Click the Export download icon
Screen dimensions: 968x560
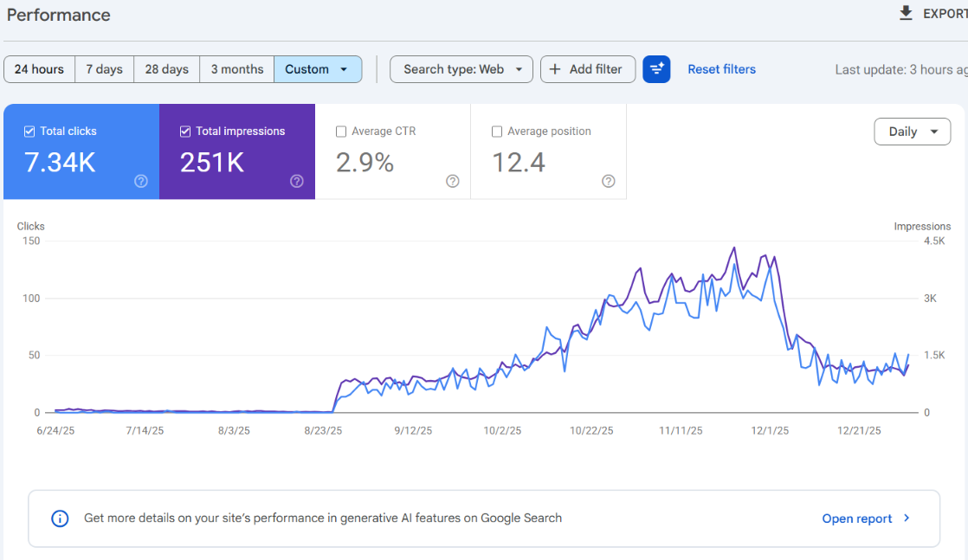tap(906, 13)
